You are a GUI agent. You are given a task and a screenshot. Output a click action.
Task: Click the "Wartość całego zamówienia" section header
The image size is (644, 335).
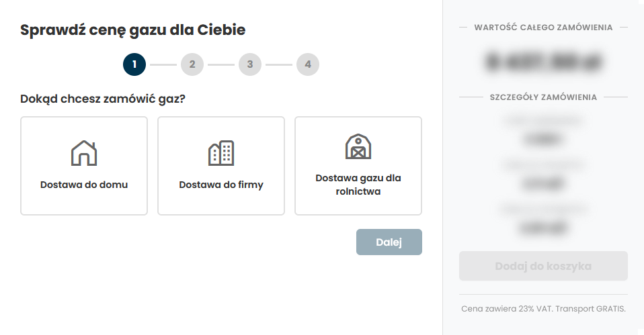543,28
